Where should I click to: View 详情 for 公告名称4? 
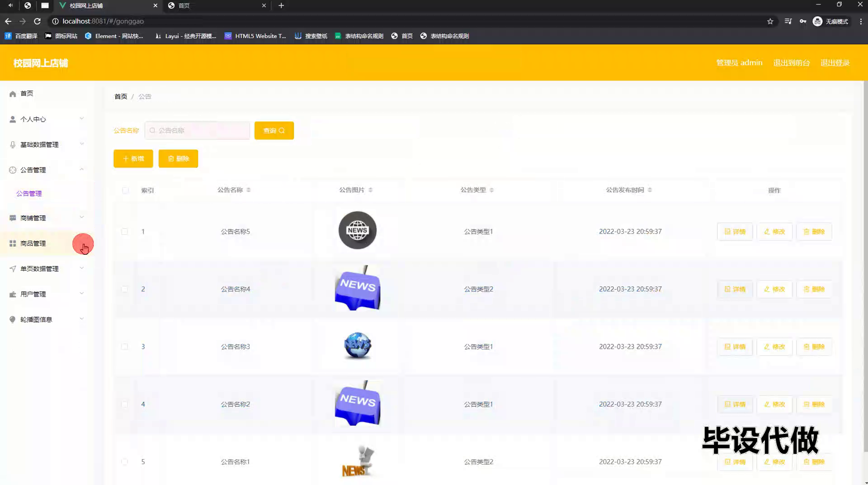[x=735, y=289]
